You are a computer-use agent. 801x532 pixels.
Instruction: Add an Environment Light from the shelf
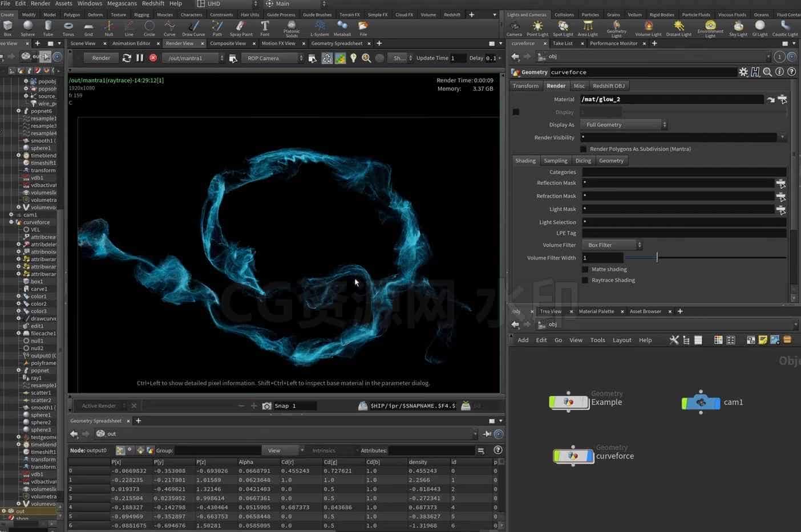point(710,29)
